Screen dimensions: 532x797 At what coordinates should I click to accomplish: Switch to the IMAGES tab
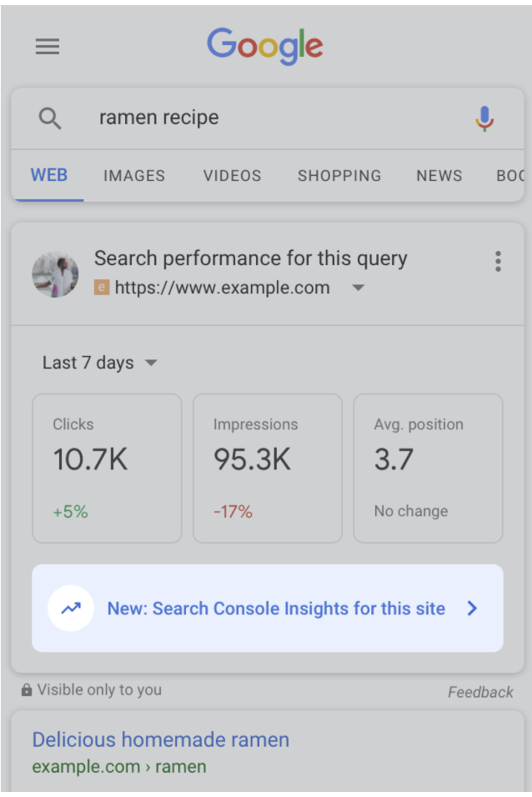point(133,176)
